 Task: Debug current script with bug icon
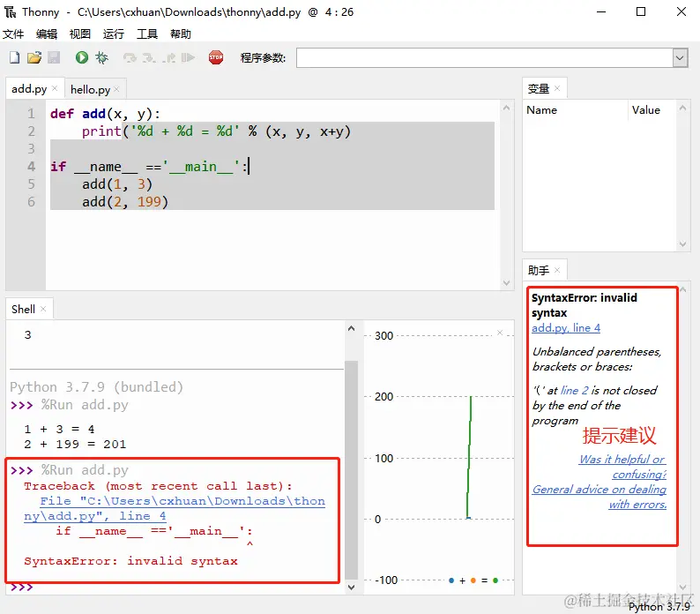pos(101,57)
